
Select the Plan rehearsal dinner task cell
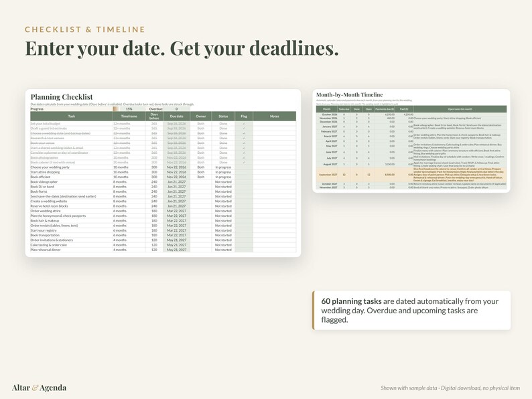tap(72, 250)
